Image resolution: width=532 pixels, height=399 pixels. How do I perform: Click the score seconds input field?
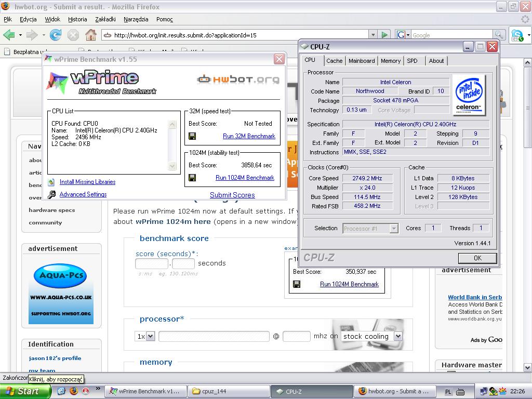(x=152, y=263)
